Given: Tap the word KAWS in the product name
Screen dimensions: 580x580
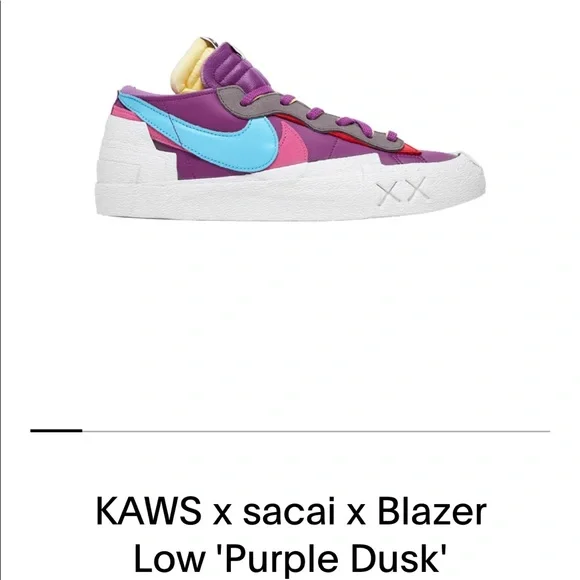Looking at the screenshot, I should pos(149,512).
